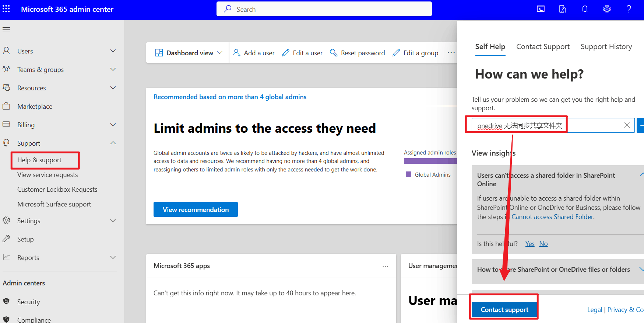This screenshot has width=644, height=323.
Task: Open the settings gear in header
Action: pyautogui.click(x=607, y=9)
